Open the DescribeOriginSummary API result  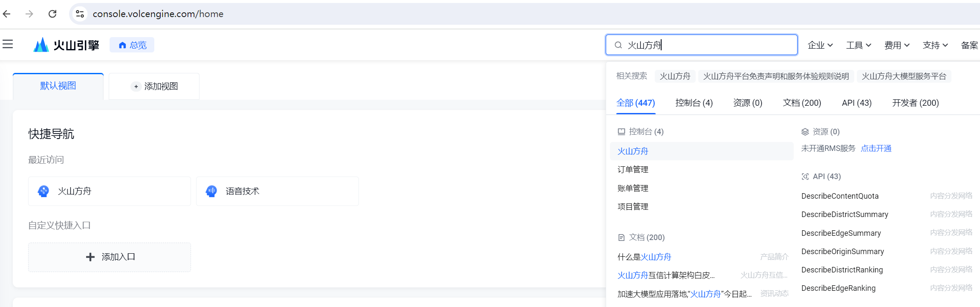[x=842, y=252]
